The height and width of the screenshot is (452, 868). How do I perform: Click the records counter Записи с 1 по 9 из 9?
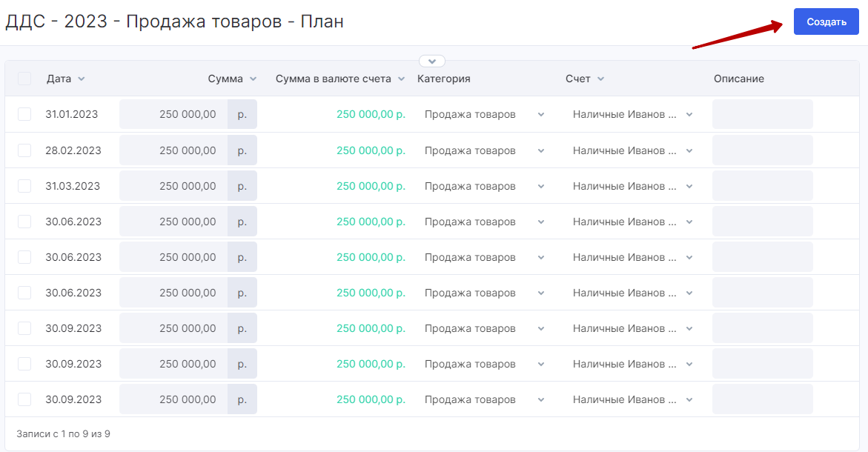(x=63, y=433)
